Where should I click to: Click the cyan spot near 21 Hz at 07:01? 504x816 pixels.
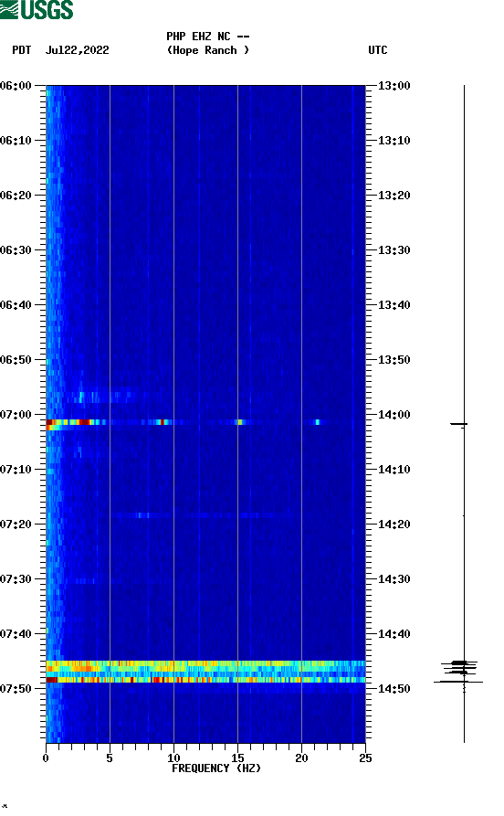click(317, 422)
